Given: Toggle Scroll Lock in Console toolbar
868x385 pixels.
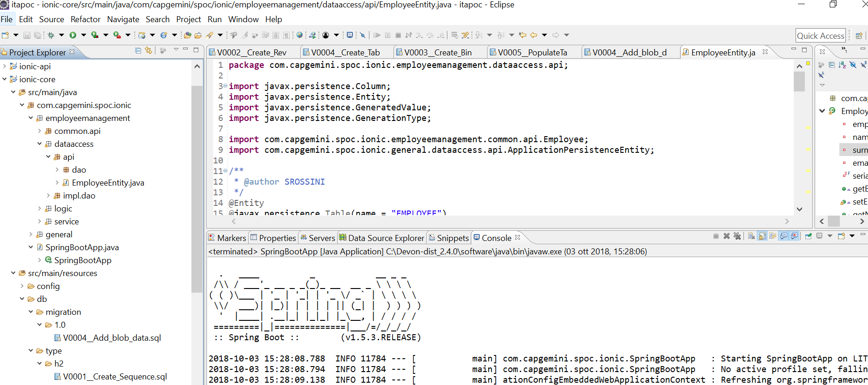Looking at the screenshot, I should [762, 236].
